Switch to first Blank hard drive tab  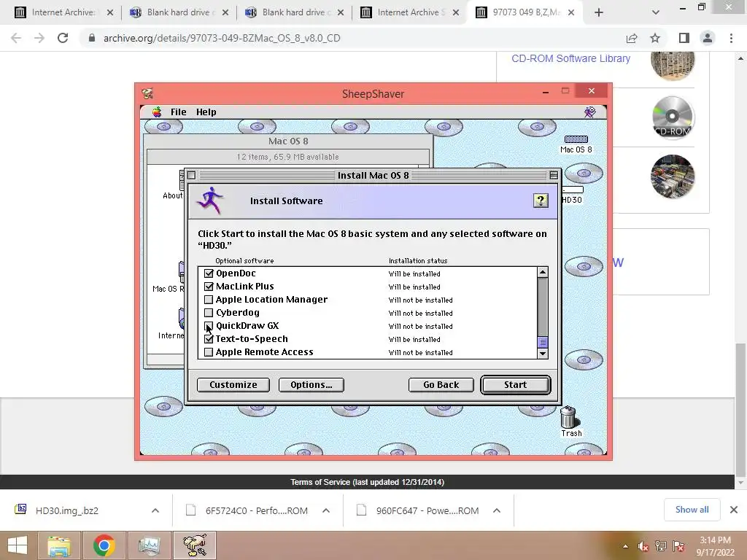178,12
